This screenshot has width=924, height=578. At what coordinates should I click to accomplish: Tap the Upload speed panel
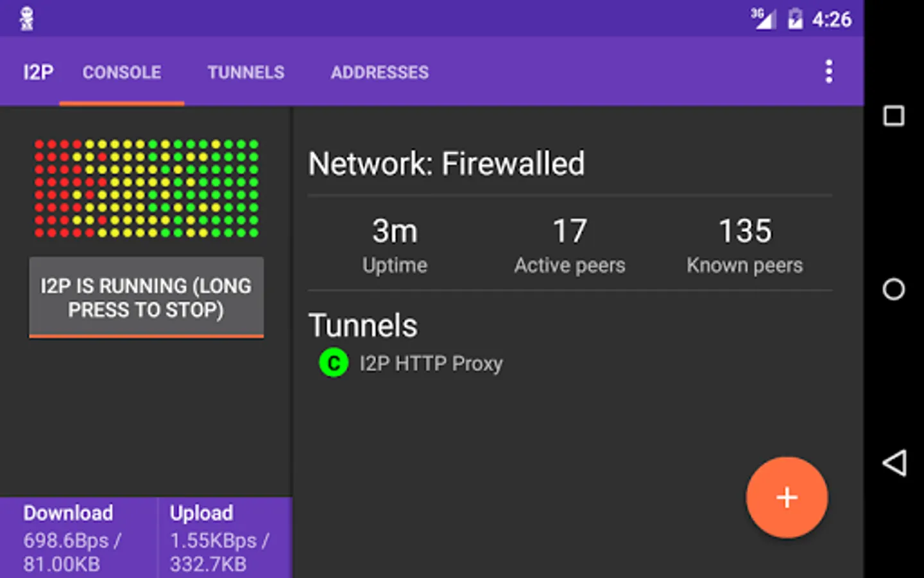pos(225,538)
